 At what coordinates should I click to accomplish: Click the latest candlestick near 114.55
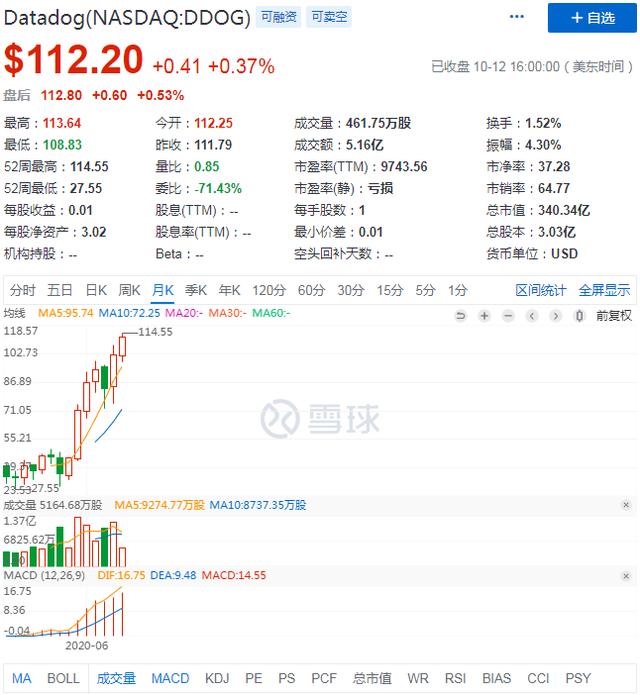122,346
